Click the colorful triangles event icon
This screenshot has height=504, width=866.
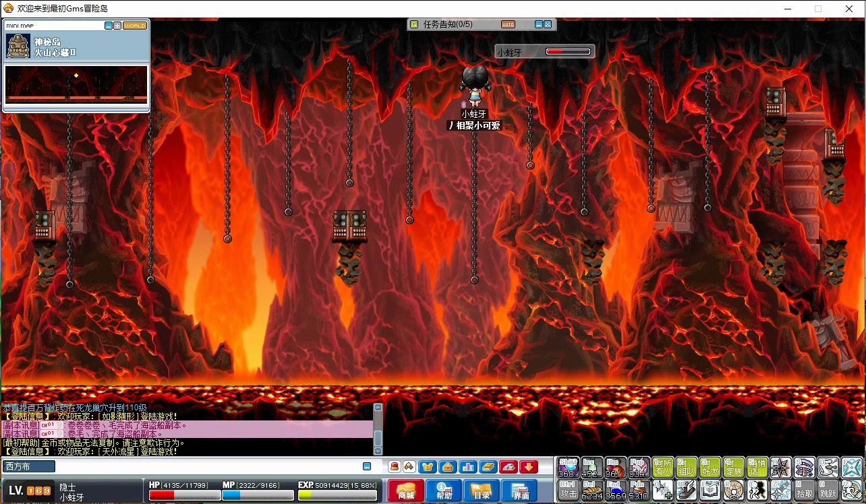(409, 466)
